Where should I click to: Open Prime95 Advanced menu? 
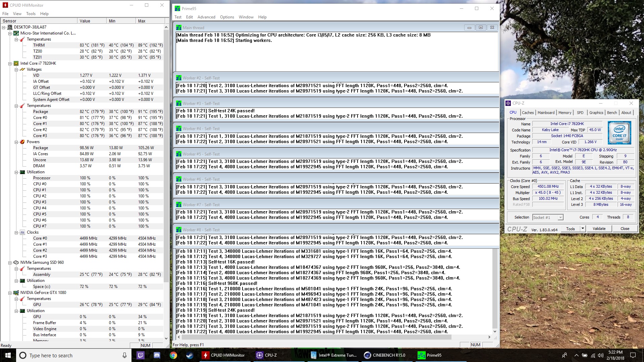pos(206,17)
